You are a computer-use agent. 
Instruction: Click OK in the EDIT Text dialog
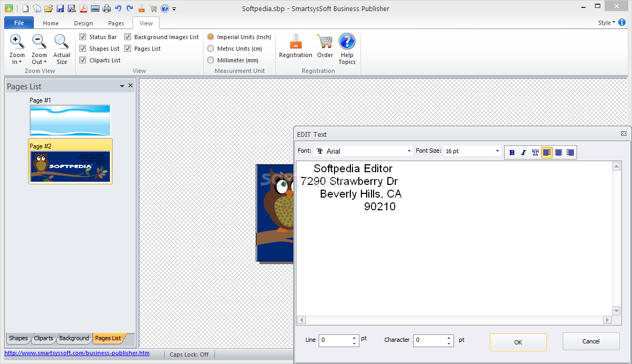(518, 342)
